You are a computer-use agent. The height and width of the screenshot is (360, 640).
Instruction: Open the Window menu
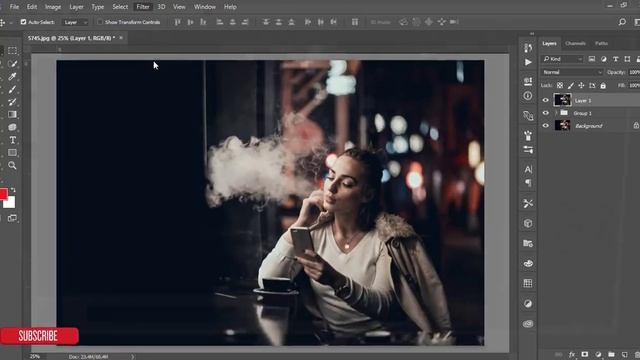[204, 7]
